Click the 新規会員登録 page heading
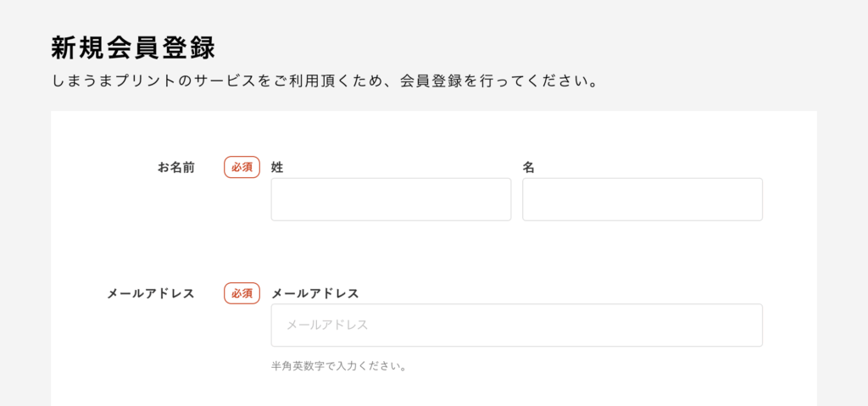The width and height of the screenshot is (868, 406). (x=132, y=47)
